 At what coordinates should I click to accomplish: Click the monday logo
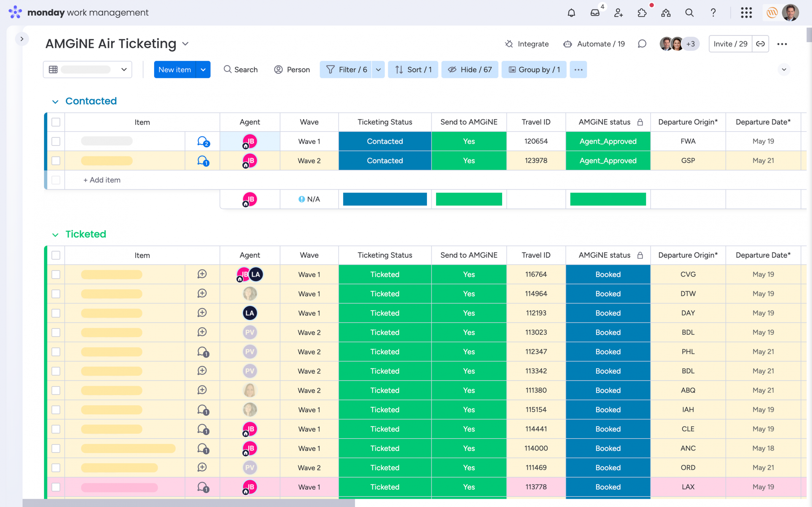(16, 12)
